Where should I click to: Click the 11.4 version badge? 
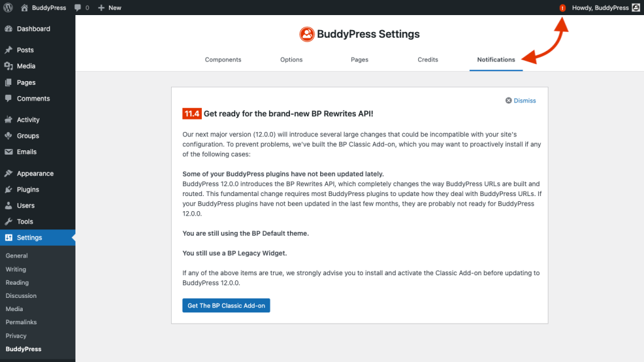coord(192,114)
